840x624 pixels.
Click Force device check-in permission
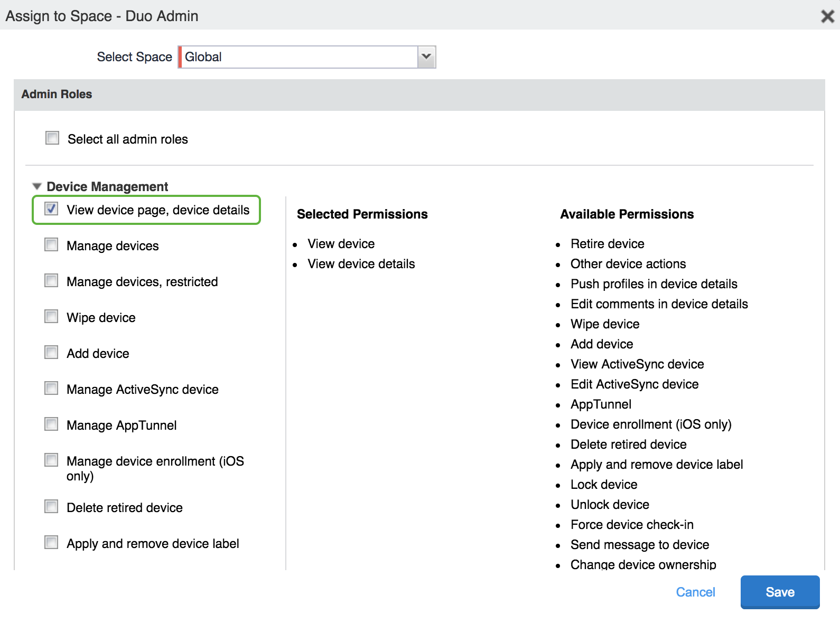[632, 525]
